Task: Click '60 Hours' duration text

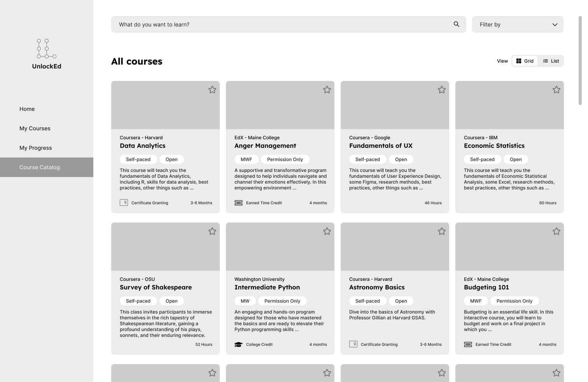Action: [x=548, y=203]
